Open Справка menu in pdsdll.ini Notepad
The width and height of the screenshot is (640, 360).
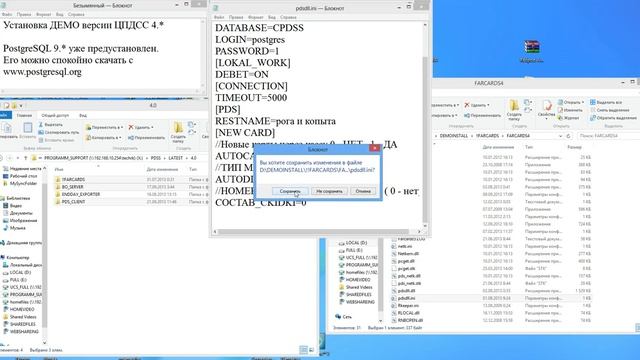[x=288, y=18]
